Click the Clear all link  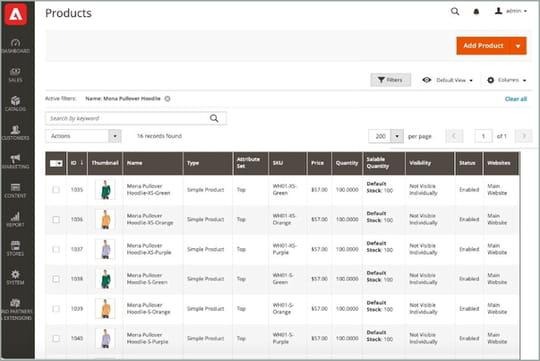tap(516, 99)
